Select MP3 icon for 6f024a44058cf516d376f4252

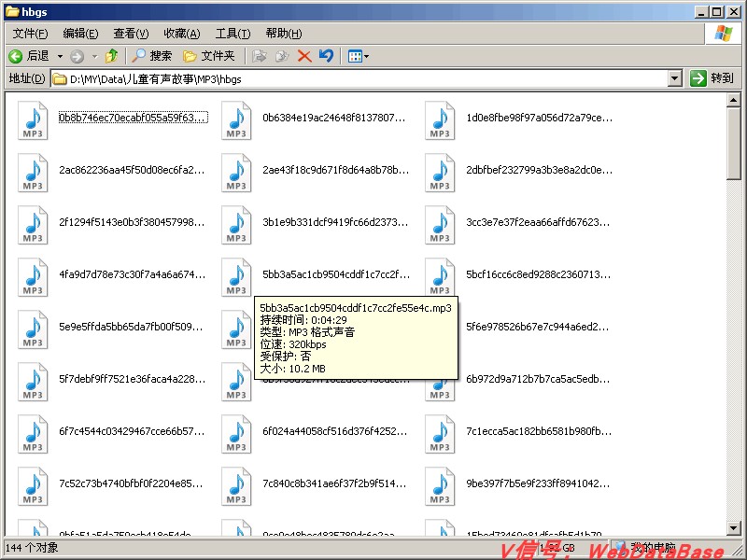point(236,435)
